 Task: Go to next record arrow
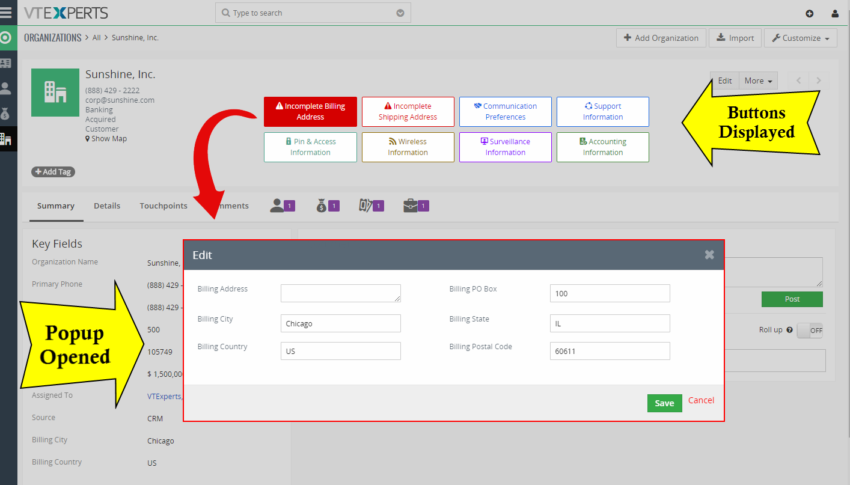coord(819,81)
